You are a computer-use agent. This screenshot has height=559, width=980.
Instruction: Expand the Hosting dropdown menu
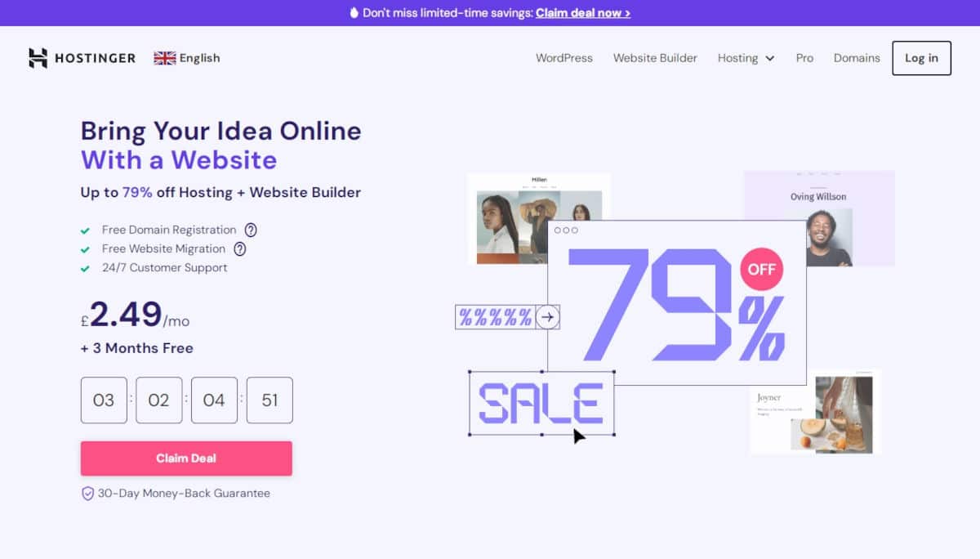pyautogui.click(x=746, y=58)
